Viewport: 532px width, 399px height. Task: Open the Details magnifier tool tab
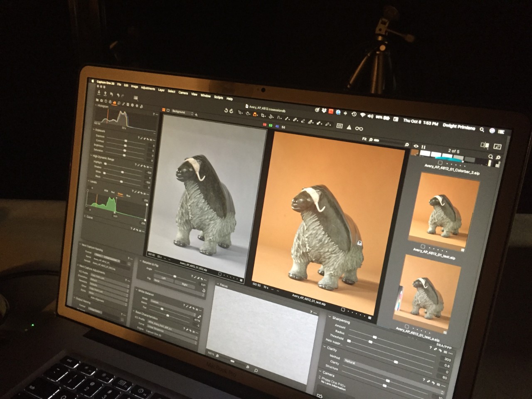[x=119, y=103]
